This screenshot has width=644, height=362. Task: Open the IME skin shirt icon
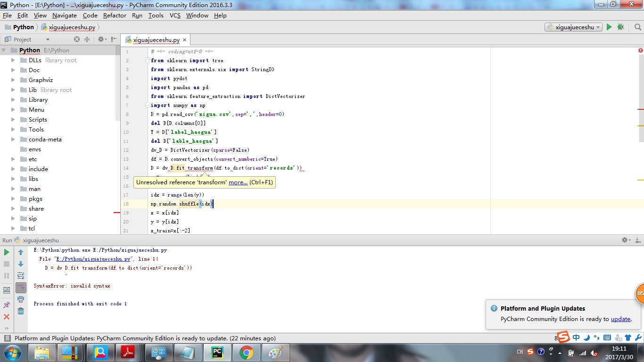[628, 337]
